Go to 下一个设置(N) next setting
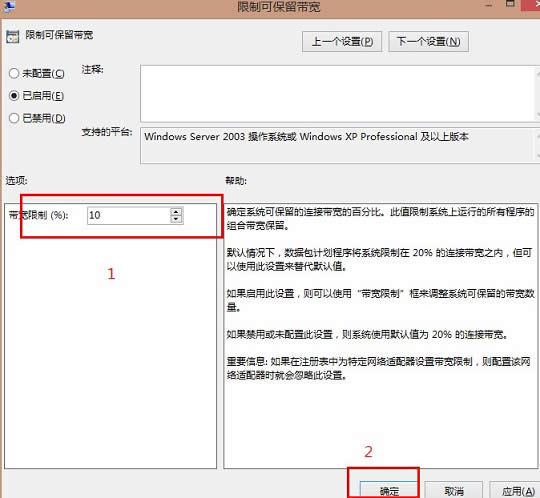 tap(428, 42)
